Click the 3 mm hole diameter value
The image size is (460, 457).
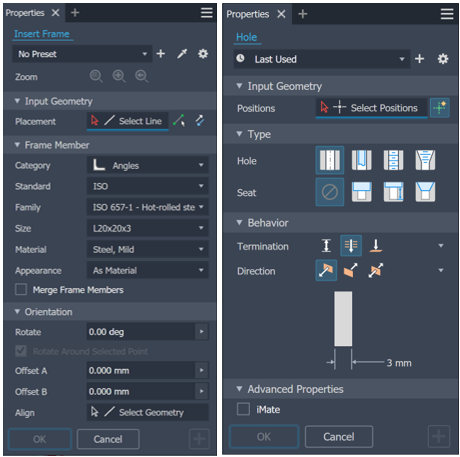click(399, 363)
